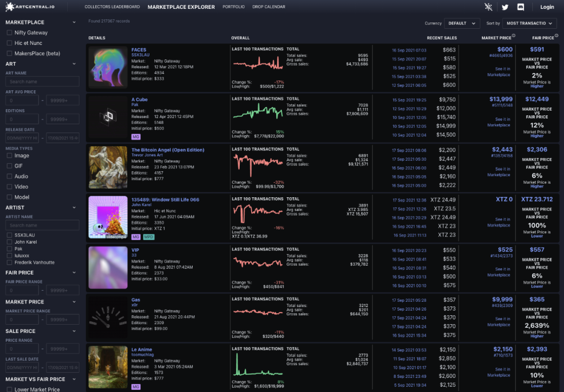The height and width of the screenshot is (392, 564).
Task: Open the Twitter icon link
Action: [505, 7]
